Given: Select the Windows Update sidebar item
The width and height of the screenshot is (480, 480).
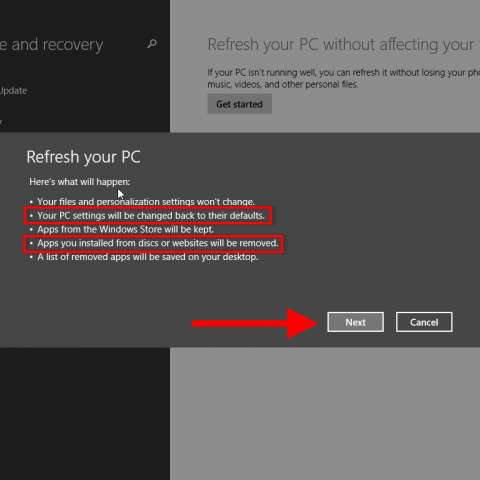Looking at the screenshot, I should (x=13, y=91).
